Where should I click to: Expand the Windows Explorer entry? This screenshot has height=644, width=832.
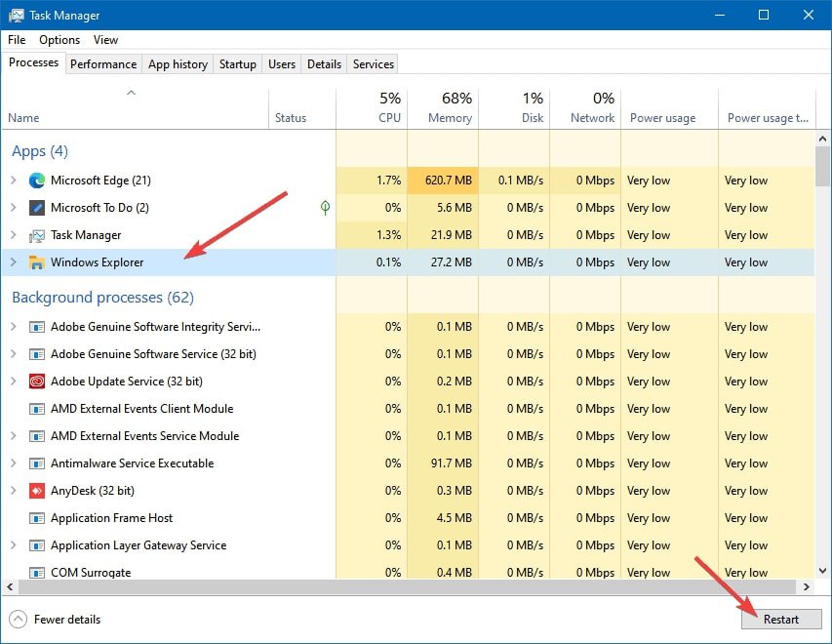(14, 262)
